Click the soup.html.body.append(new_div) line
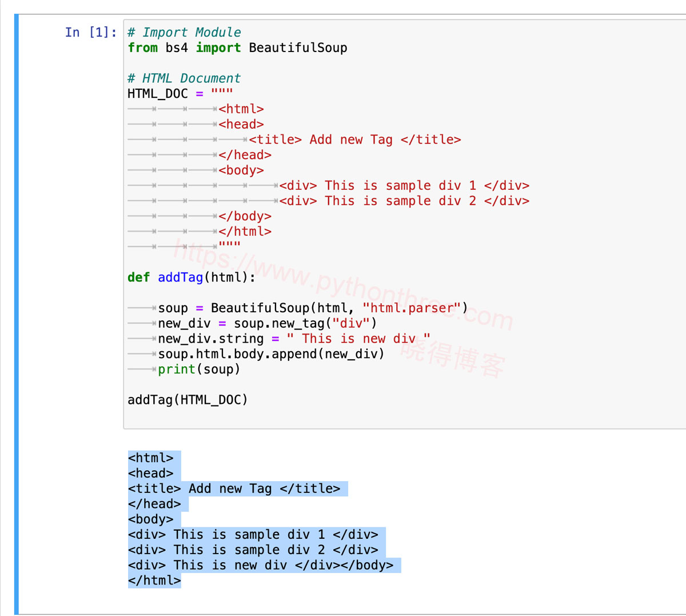The image size is (686, 616). [271, 354]
